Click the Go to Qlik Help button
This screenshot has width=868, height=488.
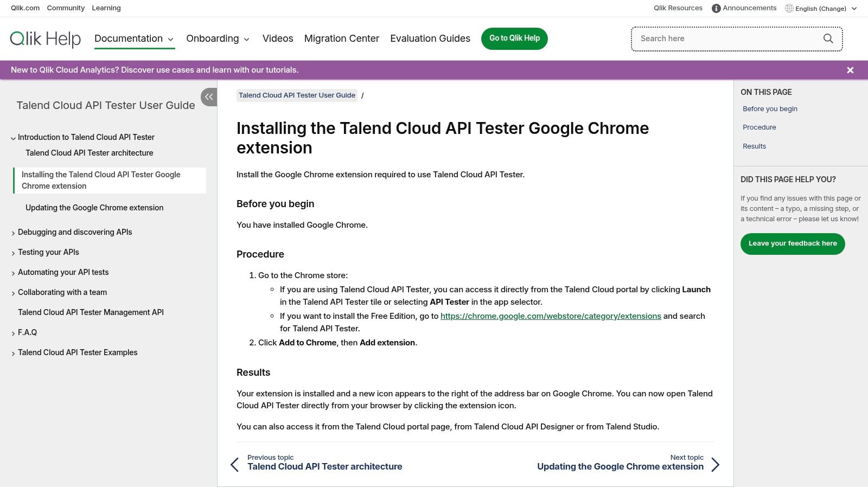[514, 38]
